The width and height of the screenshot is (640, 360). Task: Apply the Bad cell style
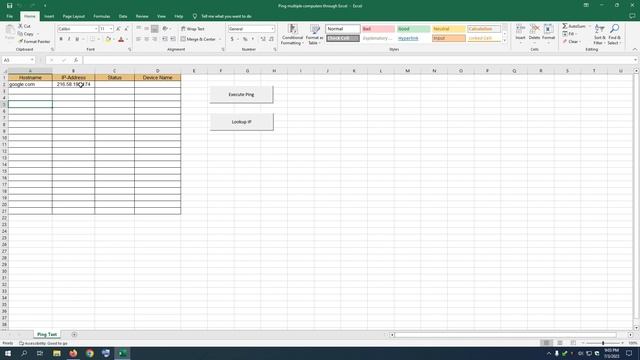point(378,29)
